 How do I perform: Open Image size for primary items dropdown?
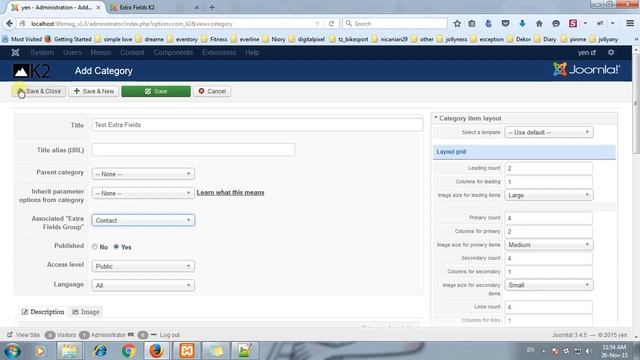(549, 244)
